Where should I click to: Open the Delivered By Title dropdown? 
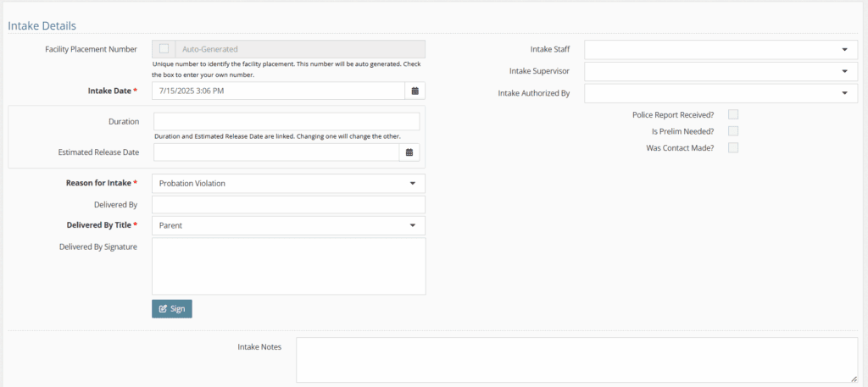[x=288, y=225]
